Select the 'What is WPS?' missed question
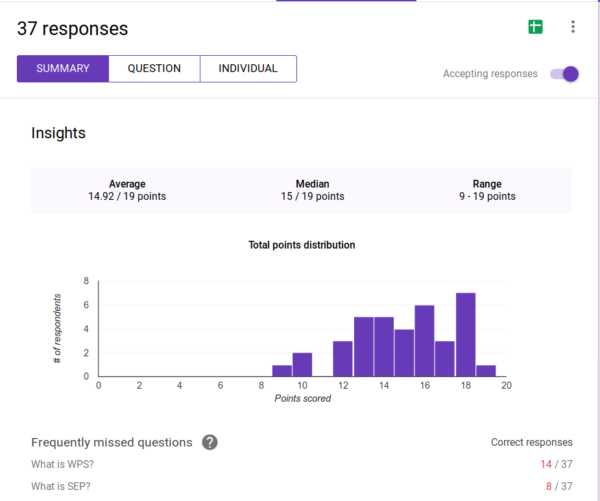The image size is (600, 501). pyautogui.click(x=65, y=465)
